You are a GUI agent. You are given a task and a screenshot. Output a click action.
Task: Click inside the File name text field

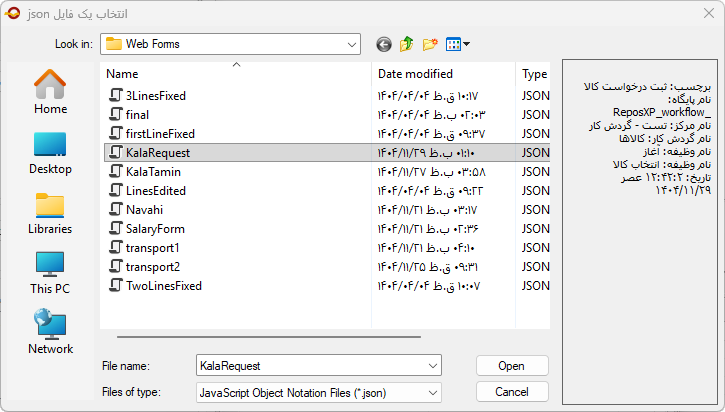[x=308, y=366]
